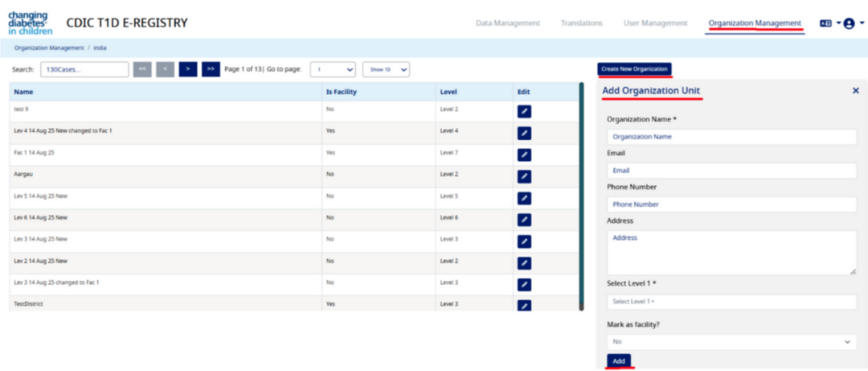
Task: Edit the TestDistrict organization entry
Action: [x=524, y=306]
